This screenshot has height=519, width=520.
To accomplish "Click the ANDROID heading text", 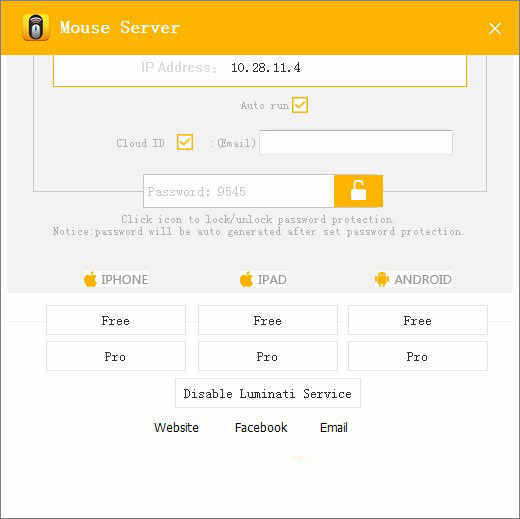I will point(423,280).
